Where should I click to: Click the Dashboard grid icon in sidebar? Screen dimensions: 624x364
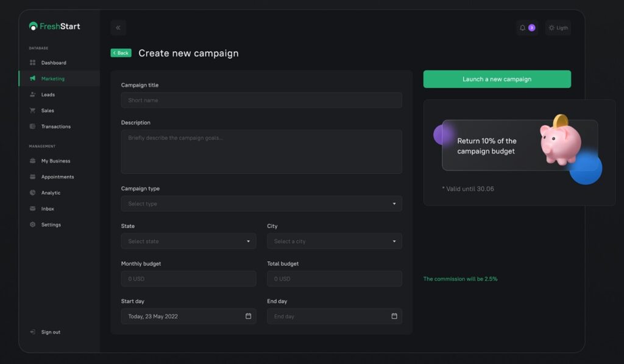(x=33, y=63)
